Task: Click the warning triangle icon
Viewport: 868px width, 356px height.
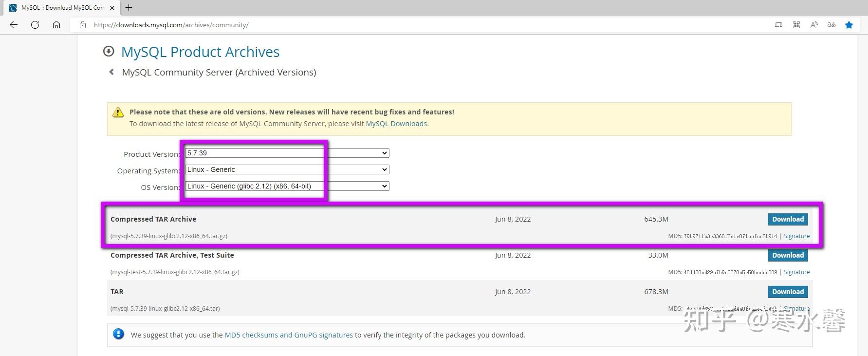Action: (x=118, y=112)
